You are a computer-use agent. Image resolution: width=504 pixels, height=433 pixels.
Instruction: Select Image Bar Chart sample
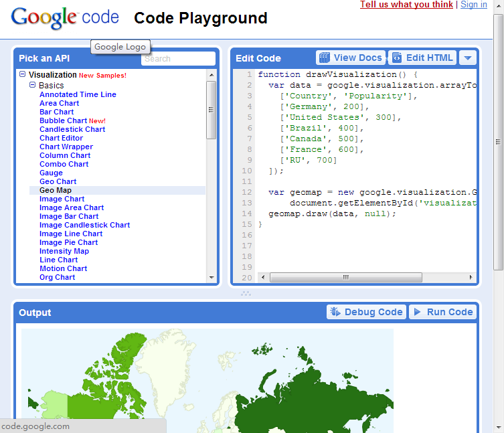(69, 216)
